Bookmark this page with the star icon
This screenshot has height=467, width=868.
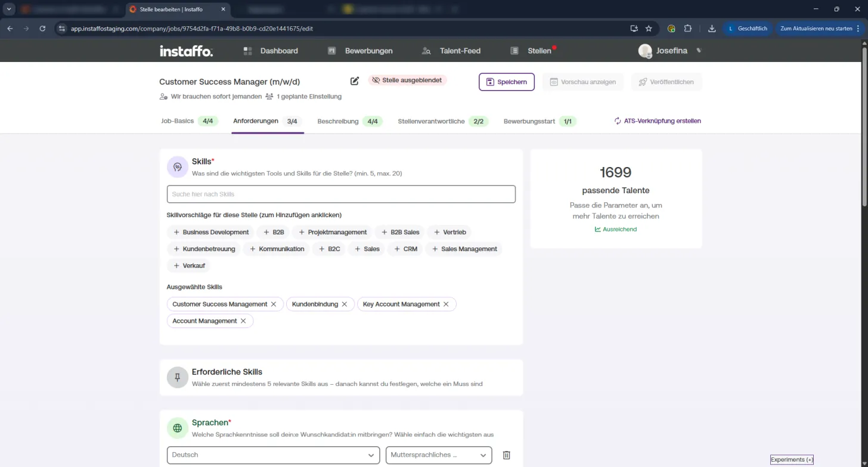(x=649, y=28)
